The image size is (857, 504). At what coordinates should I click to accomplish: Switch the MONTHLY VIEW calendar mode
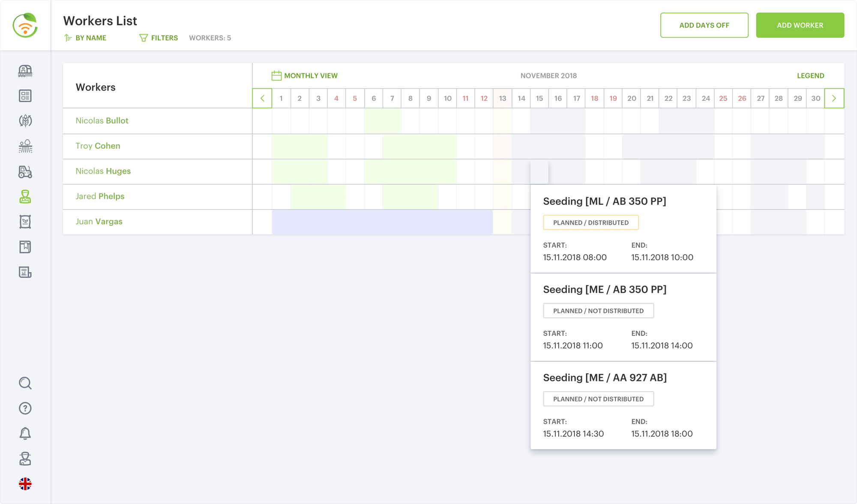pyautogui.click(x=305, y=75)
